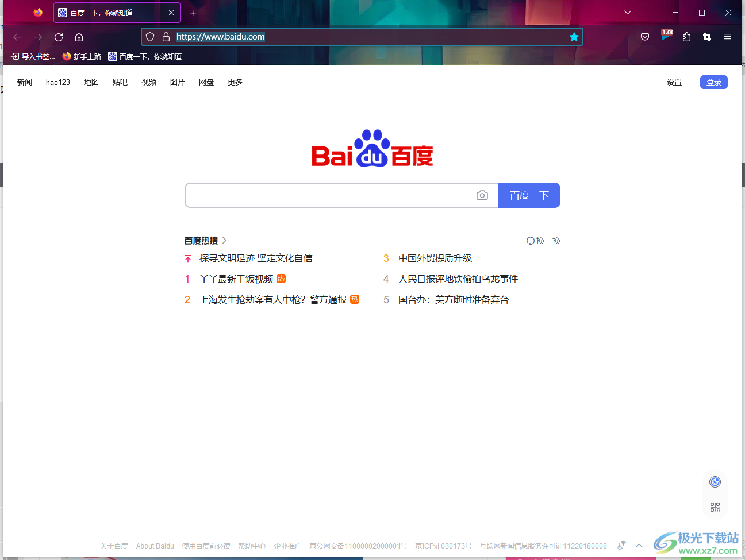Screen dimensions: 745x560
Task: Open the 百度热搜 heading link
Action: [x=201, y=241]
